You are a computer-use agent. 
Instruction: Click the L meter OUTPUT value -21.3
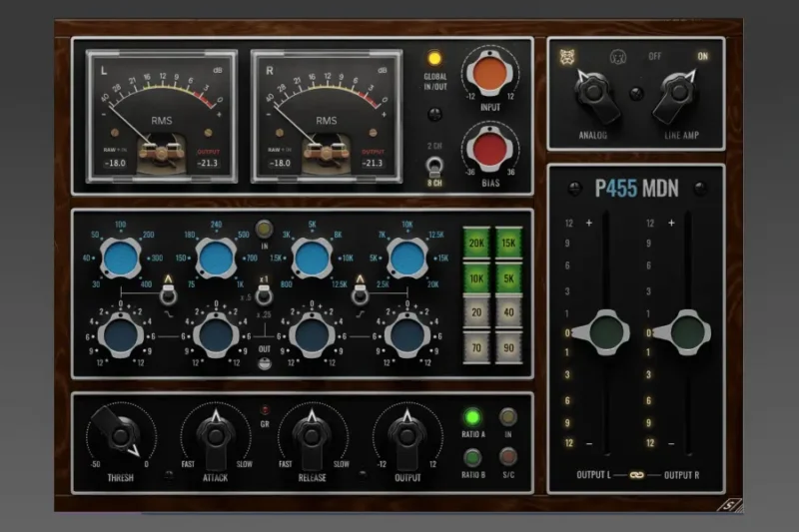tap(208, 163)
